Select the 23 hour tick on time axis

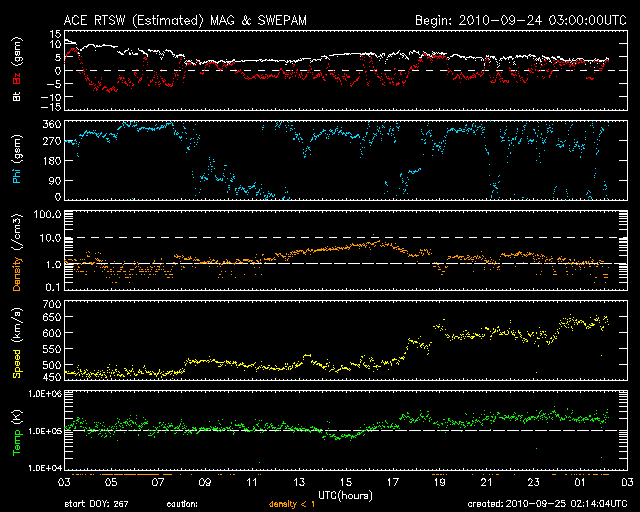pos(533,482)
